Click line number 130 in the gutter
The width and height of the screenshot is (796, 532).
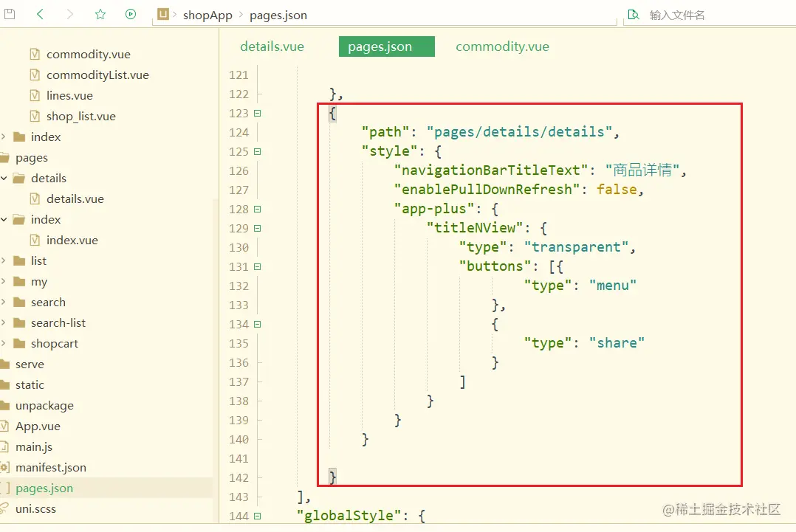(x=239, y=248)
